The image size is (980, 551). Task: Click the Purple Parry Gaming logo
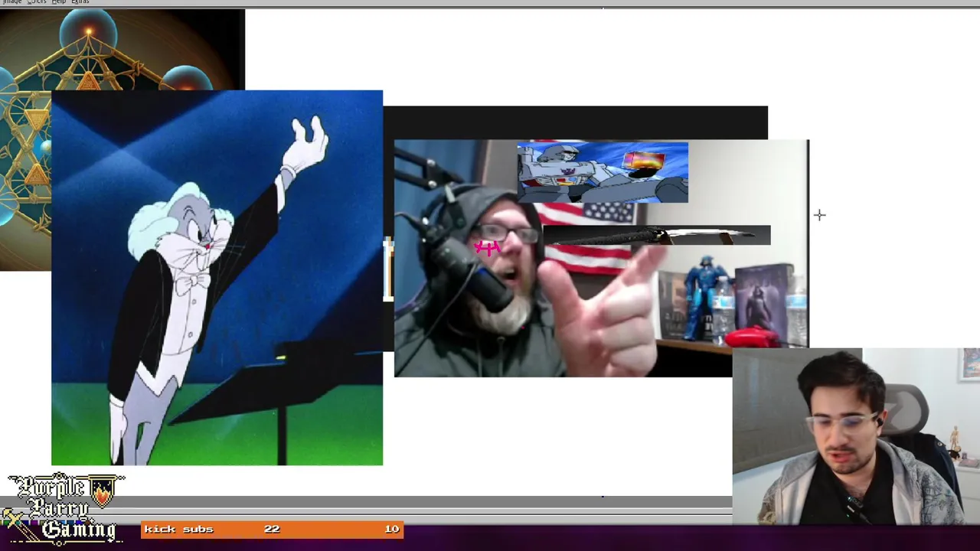point(63,508)
